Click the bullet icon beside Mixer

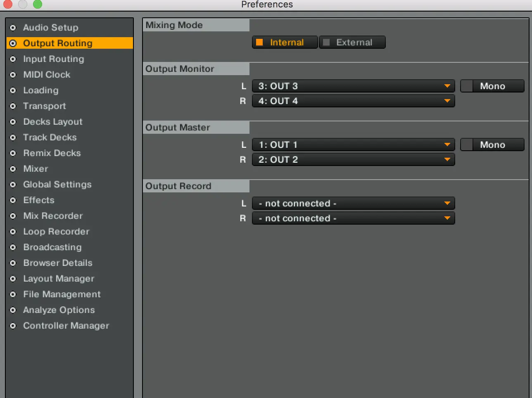pos(13,169)
